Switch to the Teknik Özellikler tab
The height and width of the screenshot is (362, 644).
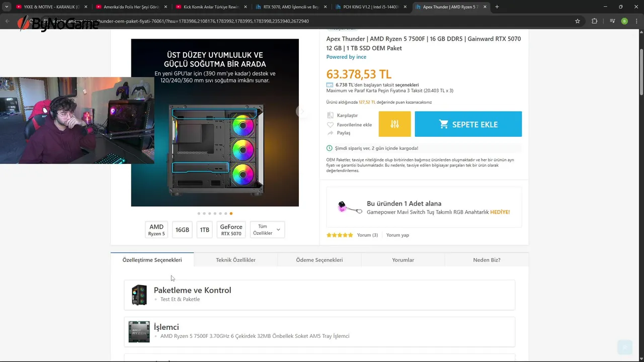point(235,260)
